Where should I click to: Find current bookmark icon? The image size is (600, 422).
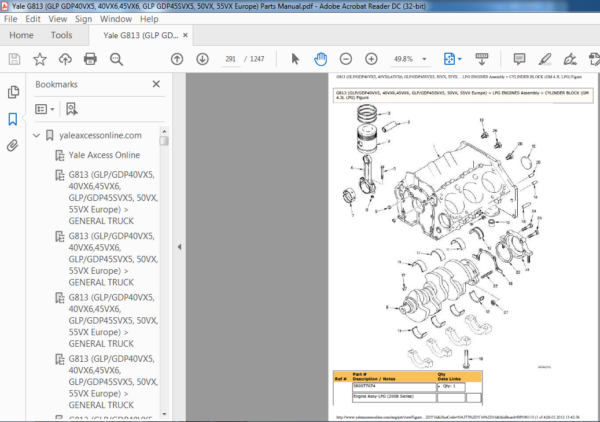pyautogui.click(x=72, y=109)
